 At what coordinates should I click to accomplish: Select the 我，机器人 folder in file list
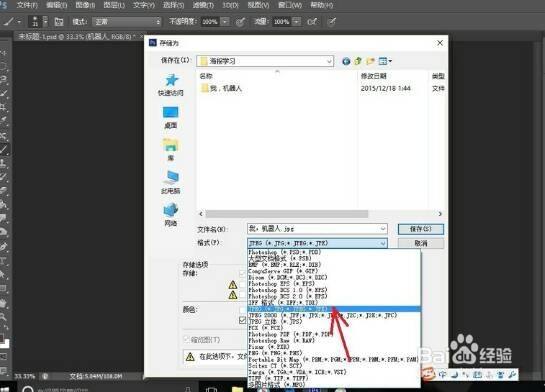tap(221, 88)
